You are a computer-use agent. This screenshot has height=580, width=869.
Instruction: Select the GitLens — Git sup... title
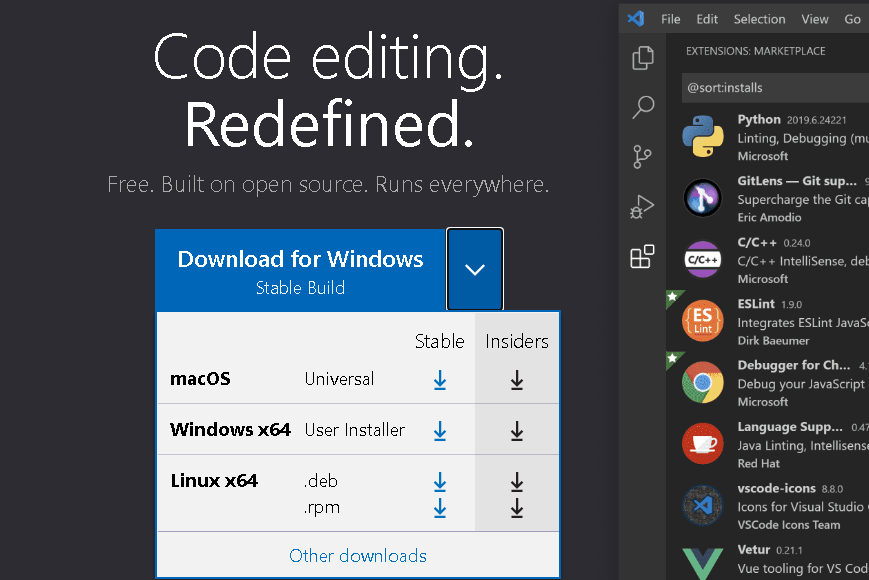[x=797, y=181]
